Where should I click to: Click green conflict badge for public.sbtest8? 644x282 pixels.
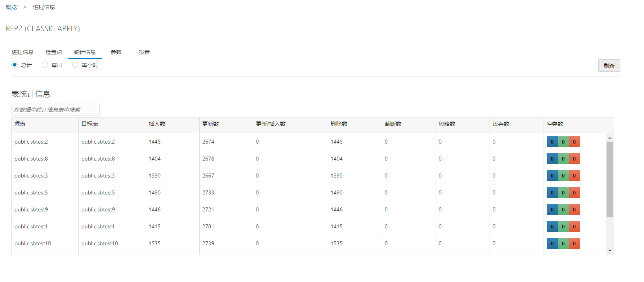pyautogui.click(x=563, y=159)
